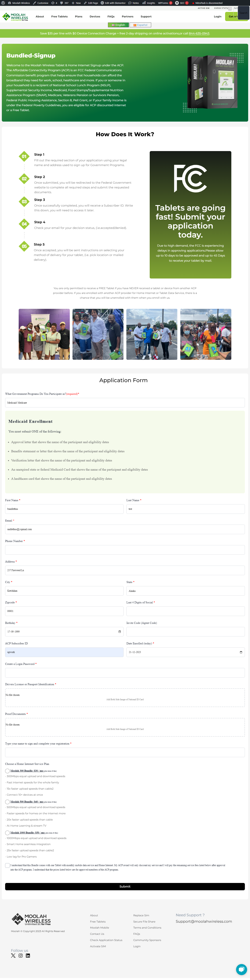This screenshot has width=250, height=980.
Task: Click the Last Name input field
Action: pos(185,509)
